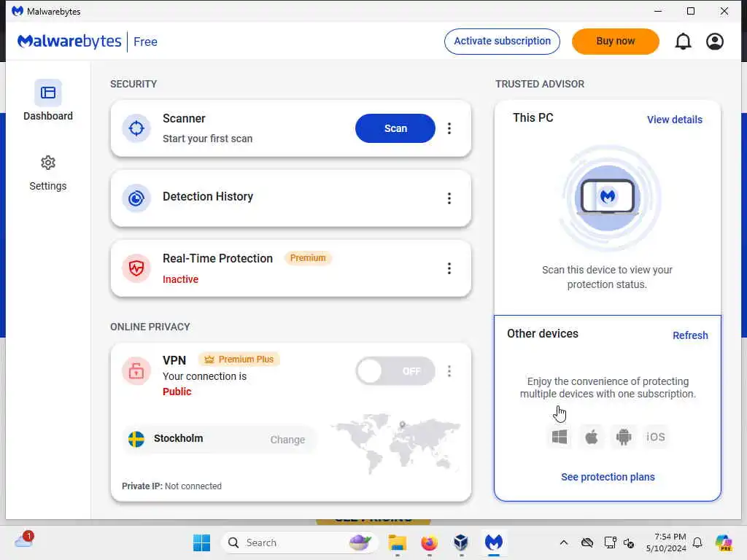Click the Stockholm location name

pos(178,438)
